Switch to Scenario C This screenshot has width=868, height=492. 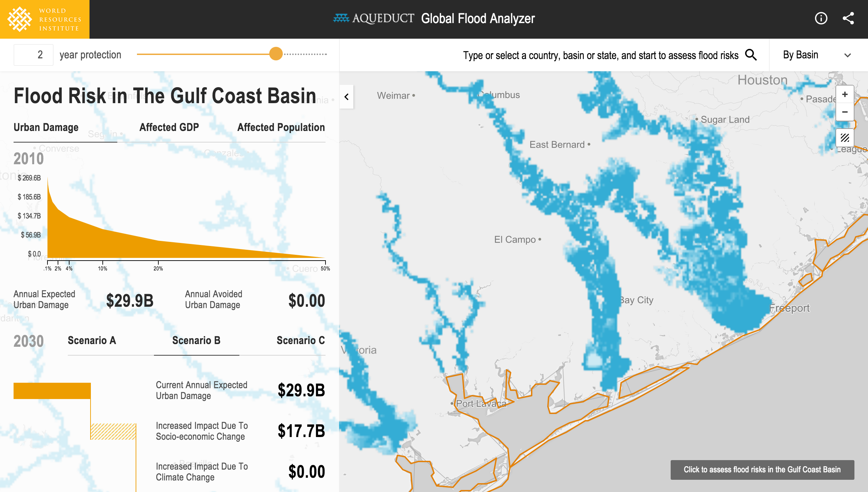tap(301, 340)
